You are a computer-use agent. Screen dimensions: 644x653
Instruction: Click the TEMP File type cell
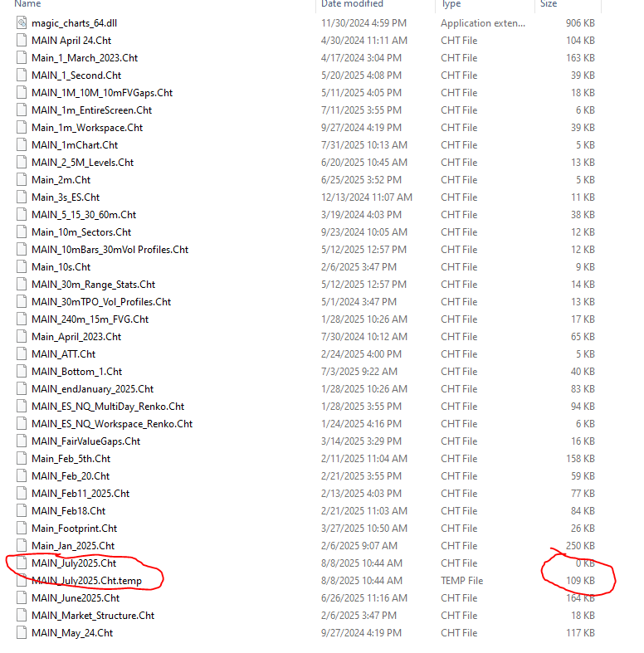click(462, 581)
